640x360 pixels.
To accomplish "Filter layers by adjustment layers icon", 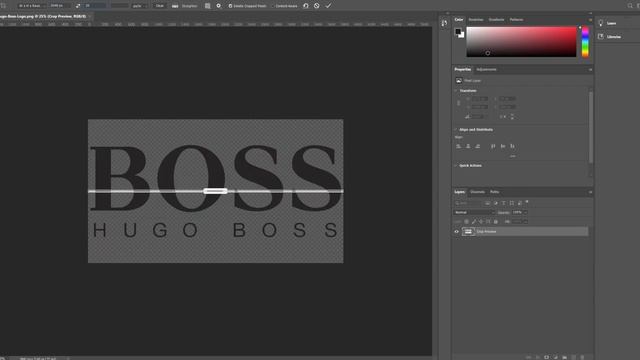I will [496, 203].
